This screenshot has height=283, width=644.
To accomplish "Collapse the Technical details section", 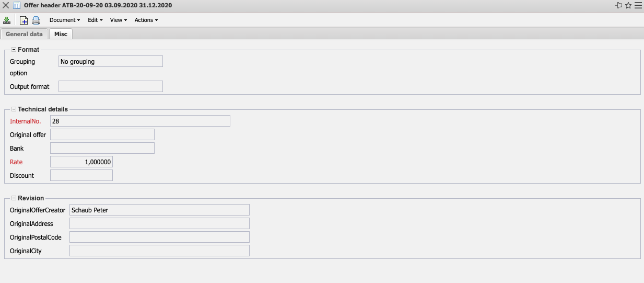I will pyautogui.click(x=14, y=109).
